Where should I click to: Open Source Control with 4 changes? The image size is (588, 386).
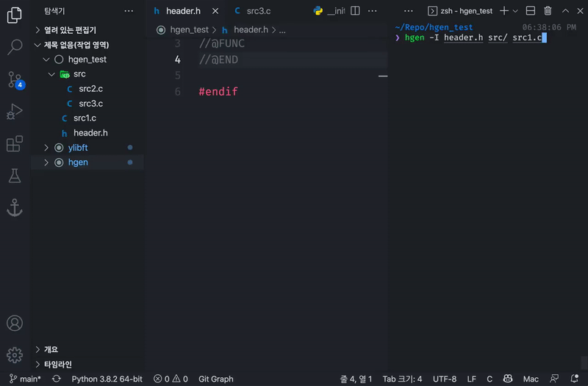coord(15,79)
